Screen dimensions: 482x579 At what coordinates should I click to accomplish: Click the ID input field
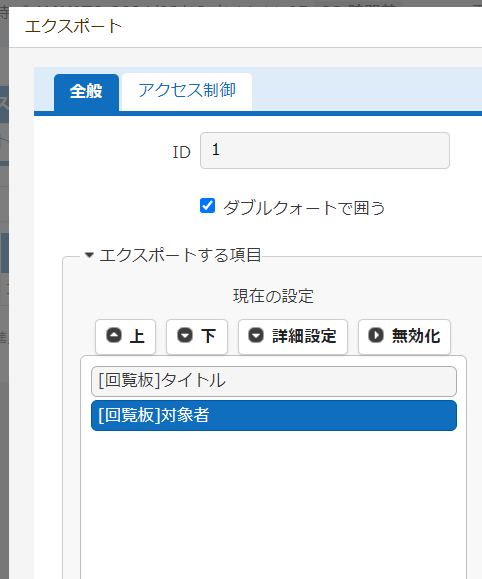pyautogui.click(x=325, y=150)
